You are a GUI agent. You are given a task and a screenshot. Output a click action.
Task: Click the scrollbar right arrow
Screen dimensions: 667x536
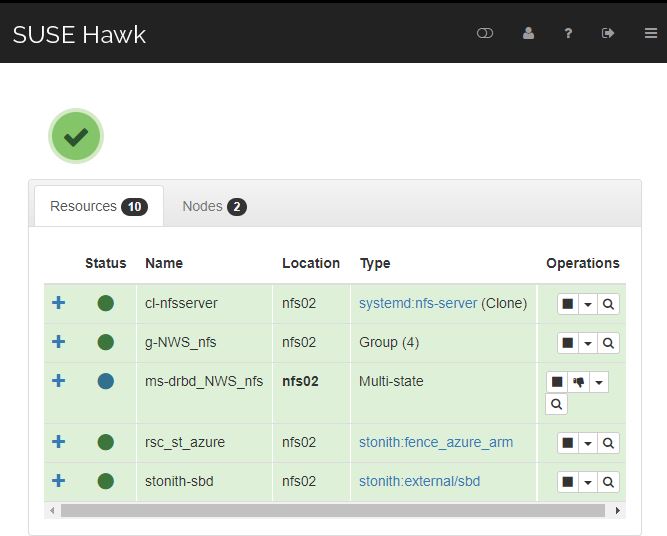618,510
